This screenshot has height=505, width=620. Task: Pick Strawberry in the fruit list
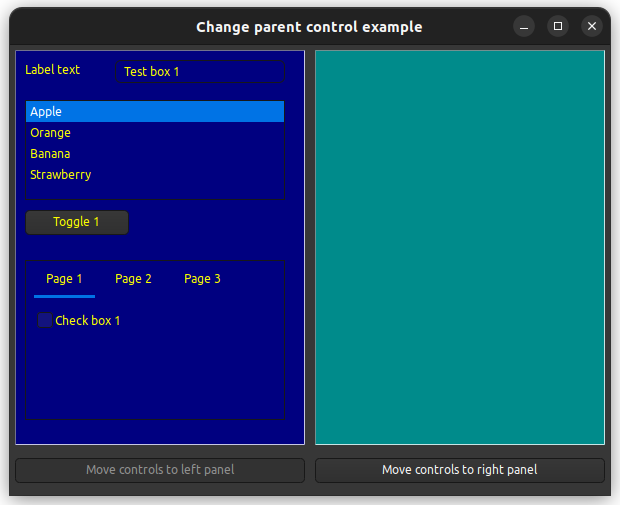[155, 175]
